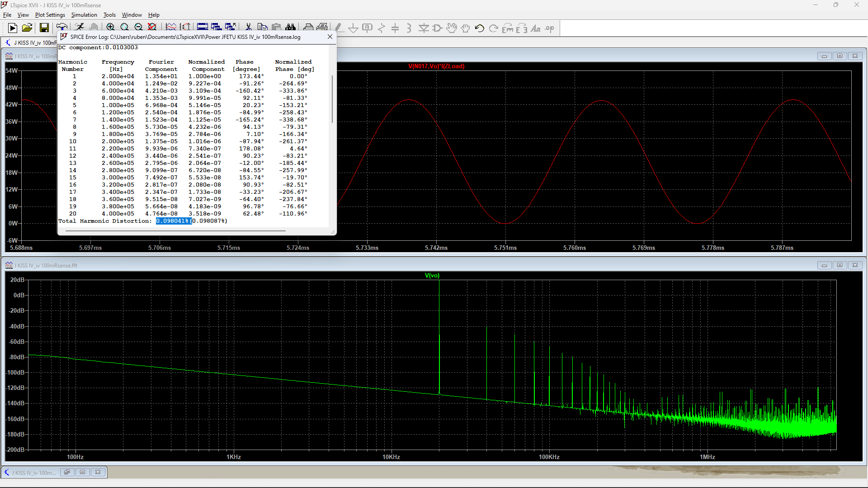Open Find with the binoculars icon
Viewport: 868px width, 488px height.
point(290,27)
